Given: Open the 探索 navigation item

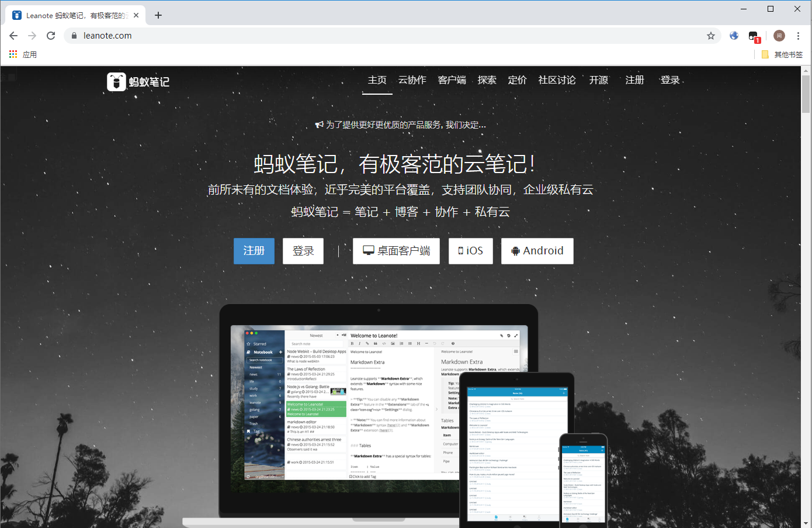Looking at the screenshot, I should (487, 80).
